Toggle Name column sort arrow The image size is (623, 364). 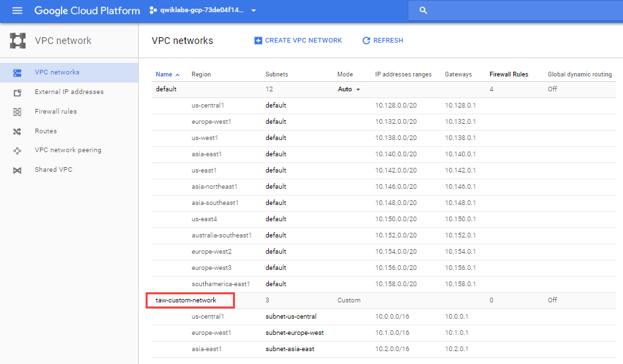click(x=177, y=74)
